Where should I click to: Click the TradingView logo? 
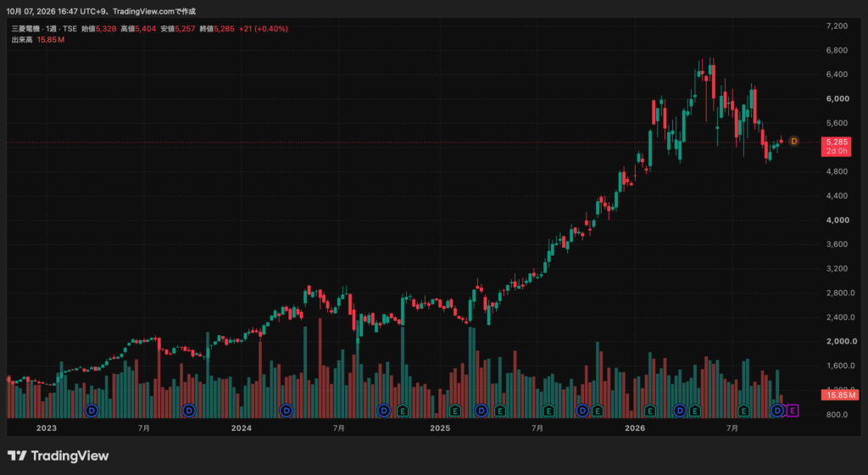point(58,455)
